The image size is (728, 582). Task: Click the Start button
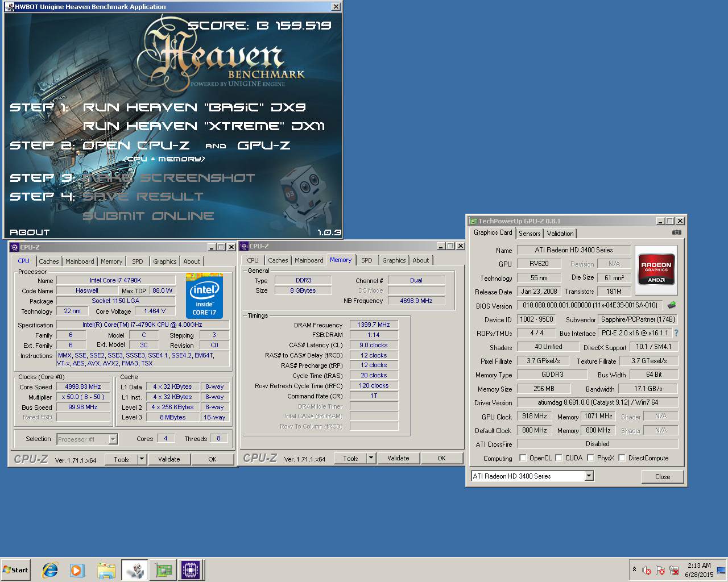point(15,570)
